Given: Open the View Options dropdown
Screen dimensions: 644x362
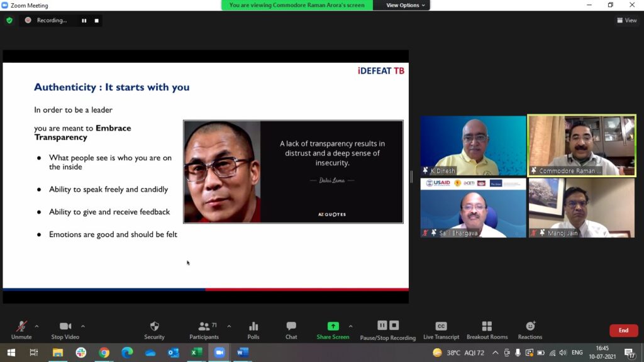Looking at the screenshot, I should point(406,5).
